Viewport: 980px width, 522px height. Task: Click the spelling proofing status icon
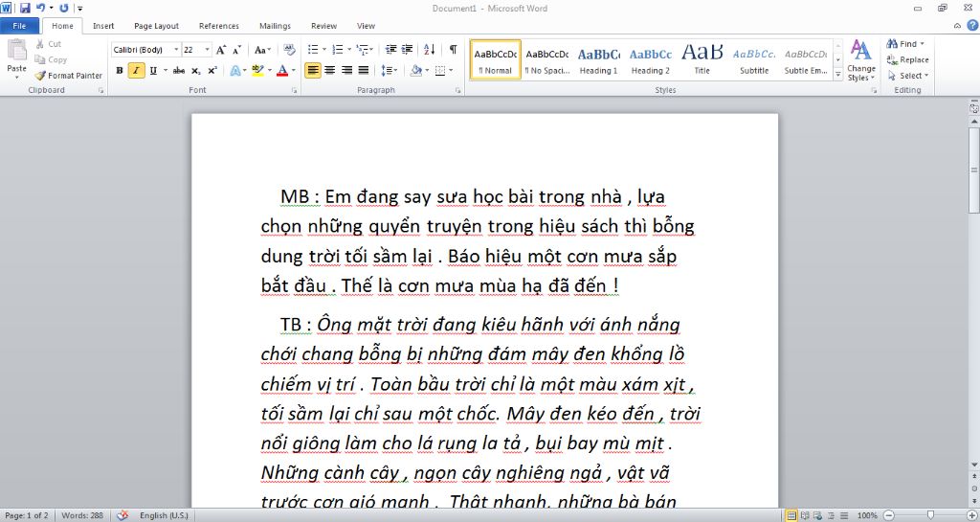(x=123, y=515)
